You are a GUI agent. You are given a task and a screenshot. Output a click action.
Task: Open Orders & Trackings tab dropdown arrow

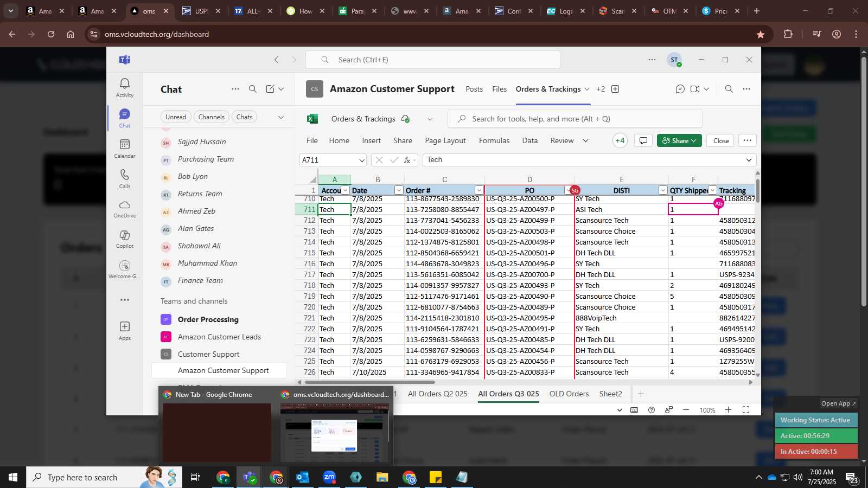[586, 89]
